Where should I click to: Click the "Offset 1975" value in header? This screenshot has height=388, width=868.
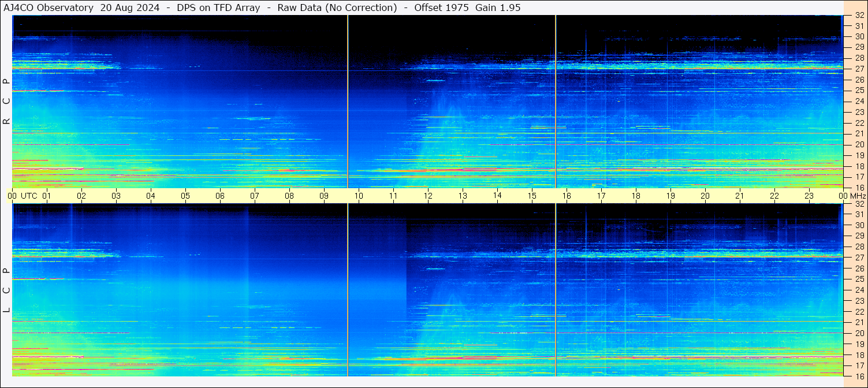click(x=441, y=8)
